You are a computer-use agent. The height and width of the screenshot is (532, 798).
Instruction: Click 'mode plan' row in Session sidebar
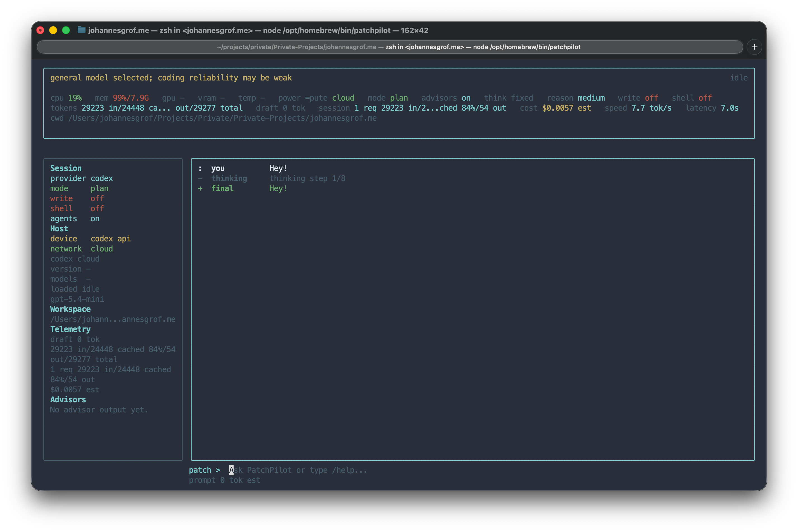coord(79,188)
